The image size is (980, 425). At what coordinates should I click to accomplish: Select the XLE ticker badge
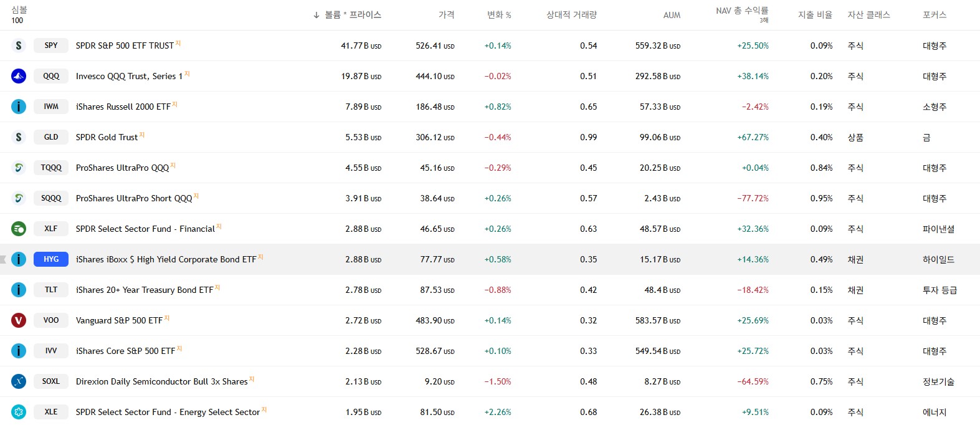[51, 412]
